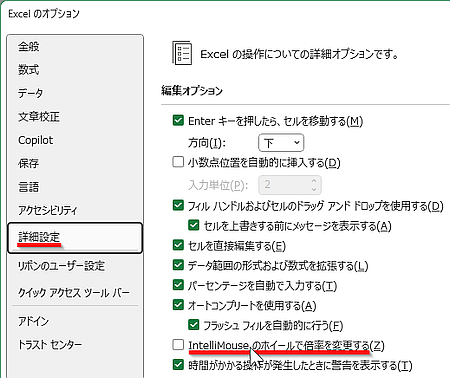Click the Excel のオプション dialog title

(x=44, y=14)
